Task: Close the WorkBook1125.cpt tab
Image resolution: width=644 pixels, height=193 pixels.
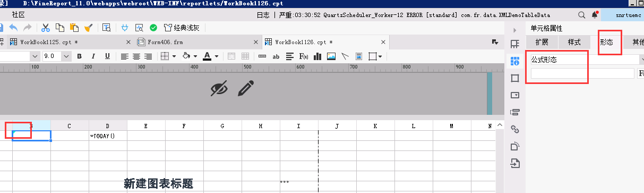Action: click(x=128, y=41)
